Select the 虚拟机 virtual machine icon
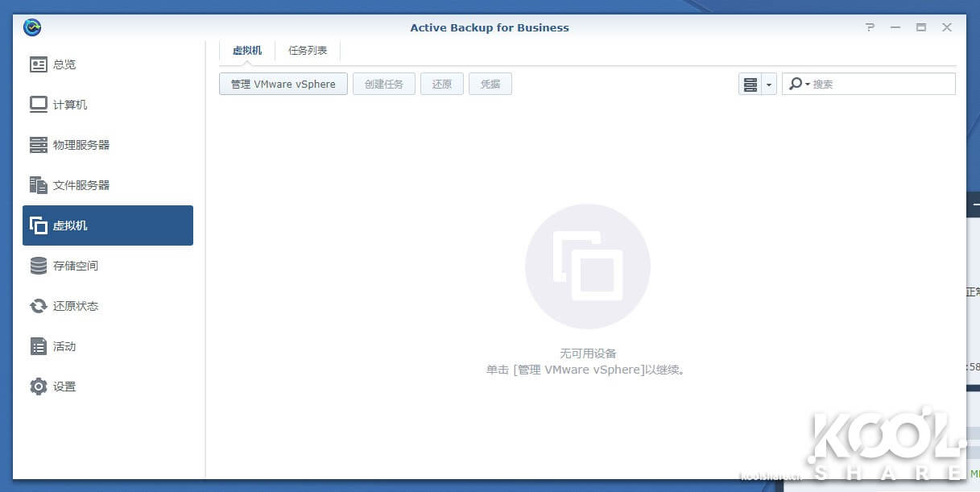Screen dimensions: 980x492 click(39, 225)
